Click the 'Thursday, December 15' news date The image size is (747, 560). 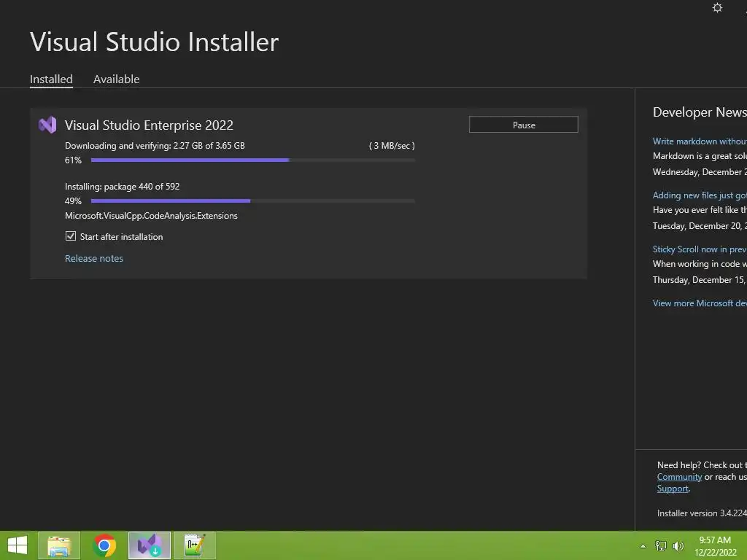700,280
